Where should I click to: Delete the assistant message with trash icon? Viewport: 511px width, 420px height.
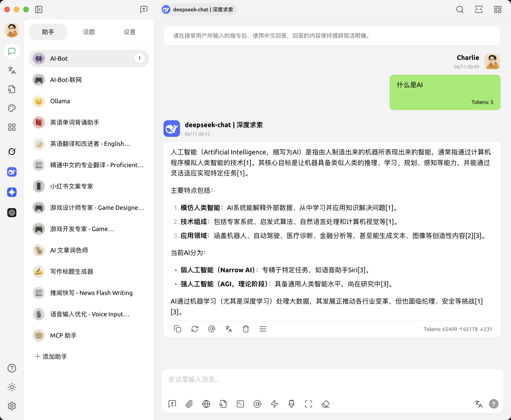point(246,329)
